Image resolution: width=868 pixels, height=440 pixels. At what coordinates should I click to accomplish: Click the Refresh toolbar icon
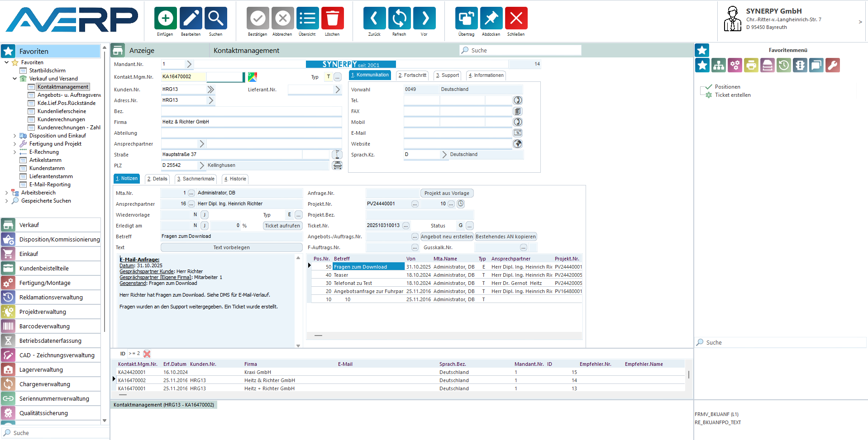click(399, 19)
